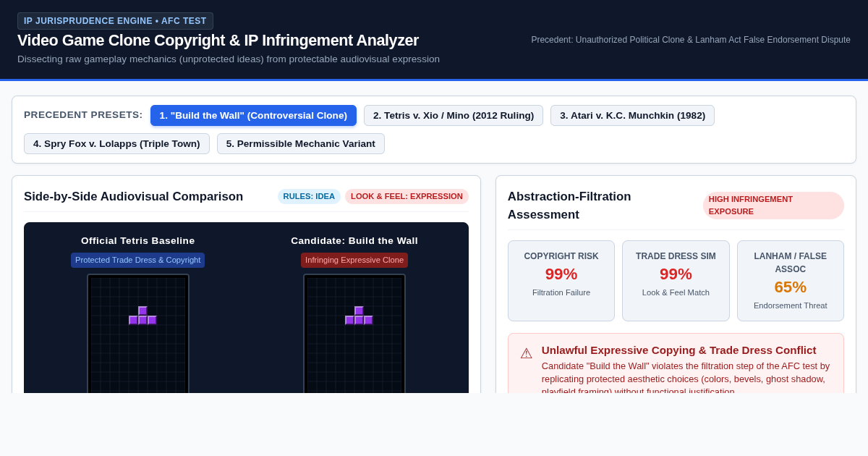Click the Abstraction-Filtration Assessment heading
Viewport: 868px width, 456px height.
[x=569, y=206]
